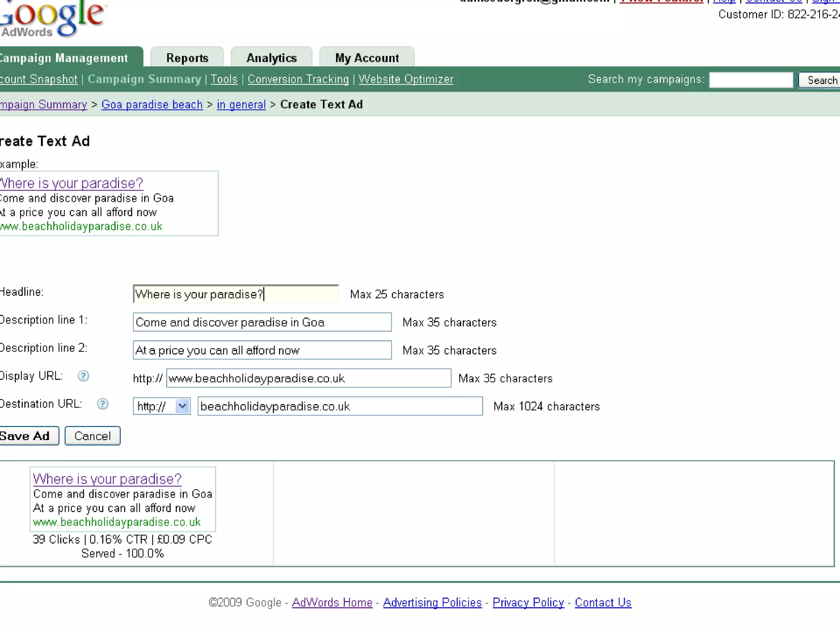
Task: Open the Tools link
Action: (x=224, y=79)
